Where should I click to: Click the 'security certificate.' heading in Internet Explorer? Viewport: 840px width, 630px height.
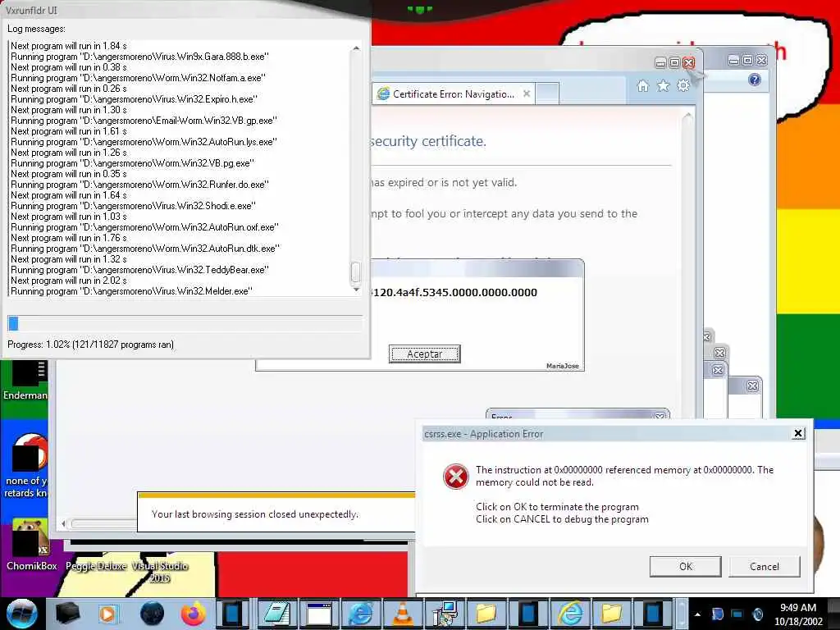[x=428, y=141]
